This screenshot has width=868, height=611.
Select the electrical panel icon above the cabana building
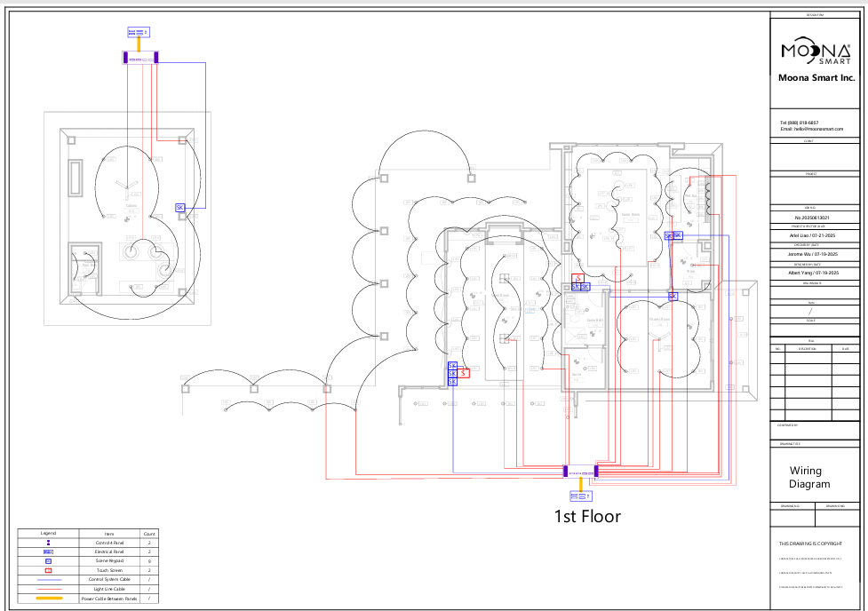point(139,32)
